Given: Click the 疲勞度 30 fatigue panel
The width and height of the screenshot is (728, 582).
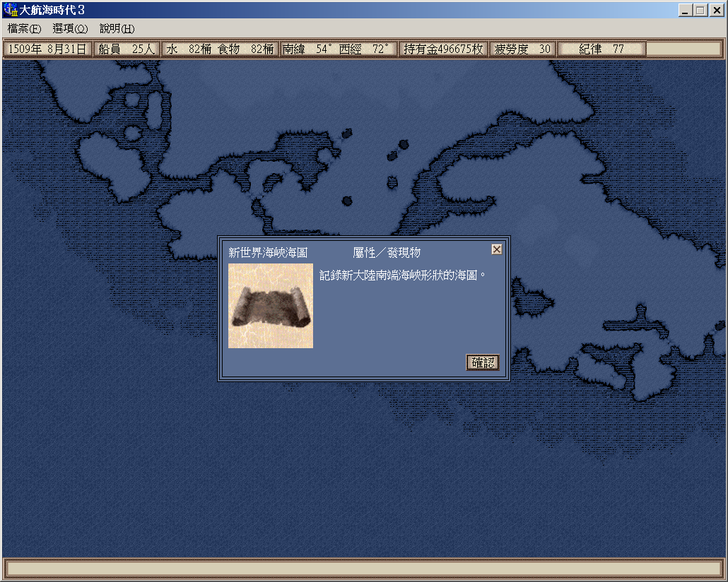Looking at the screenshot, I should [523, 49].
